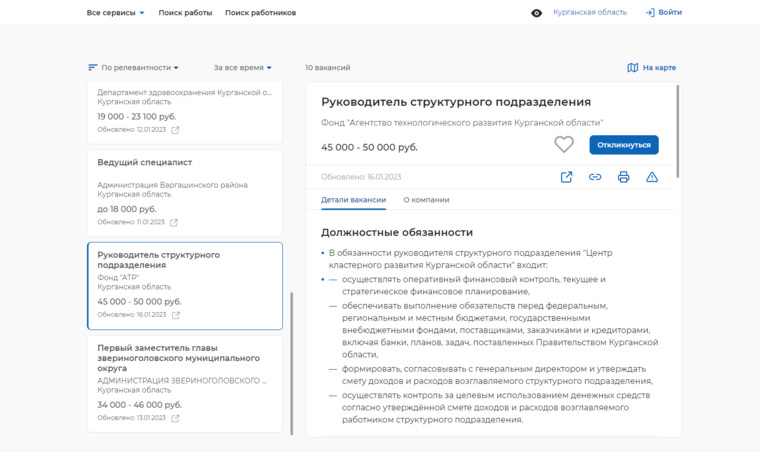This screenshot has width=760, height=452.
Task: Report vacancy with warning triangle icon
Action: [652, 177]
